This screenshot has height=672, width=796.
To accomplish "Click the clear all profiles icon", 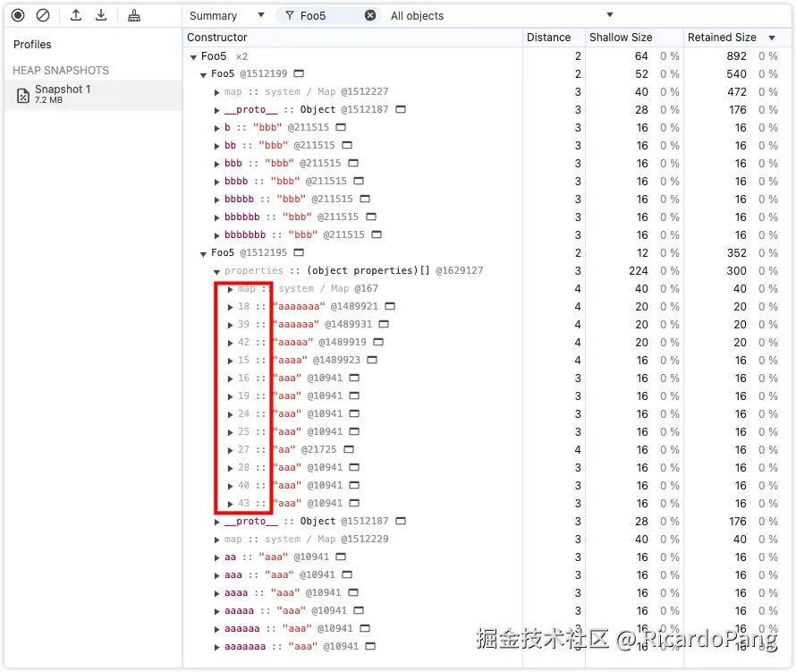I will point(43,16).
